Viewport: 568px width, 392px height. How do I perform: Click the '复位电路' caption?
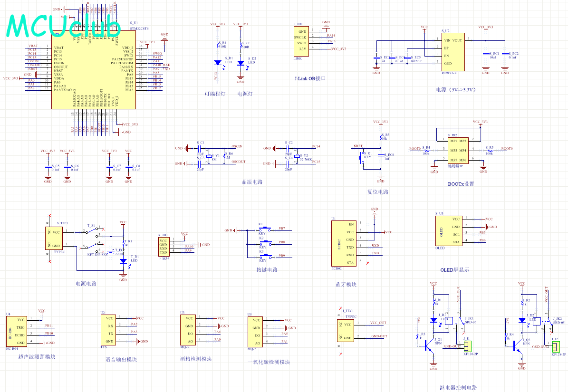coord(378,192)
